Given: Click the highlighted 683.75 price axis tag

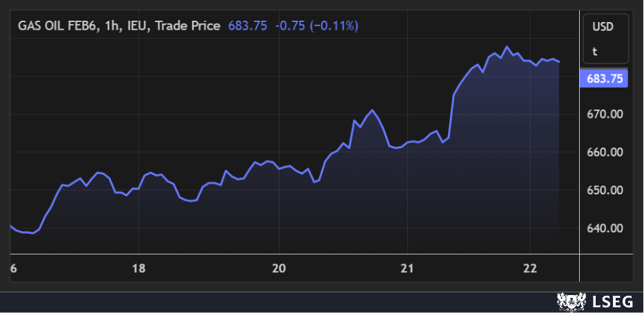Looking at the screenshot, I should pos(605,79).
